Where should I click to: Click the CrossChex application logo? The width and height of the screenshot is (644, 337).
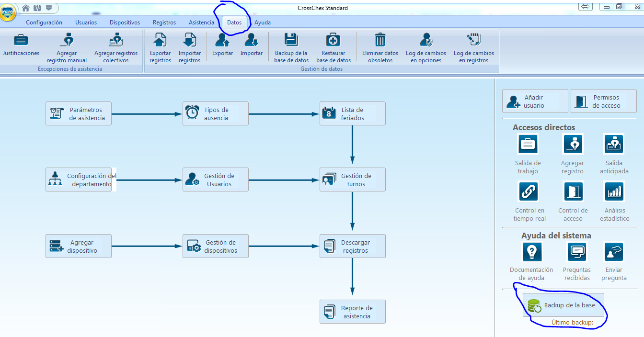click(7, 11)
